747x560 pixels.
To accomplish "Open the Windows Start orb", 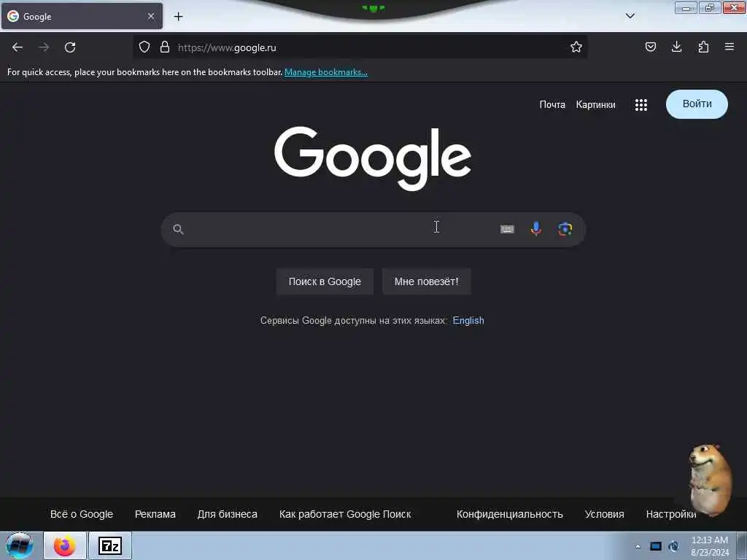I will (x=19, y=545).
